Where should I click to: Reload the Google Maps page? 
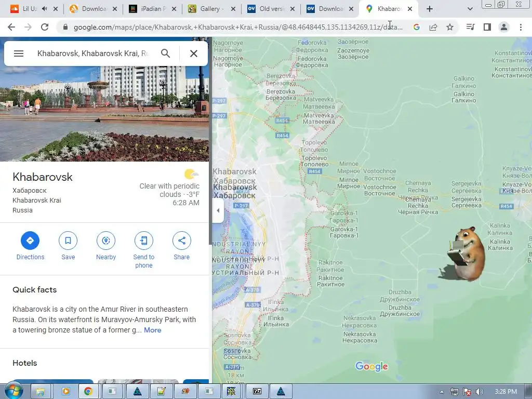[x=45, y=27]
